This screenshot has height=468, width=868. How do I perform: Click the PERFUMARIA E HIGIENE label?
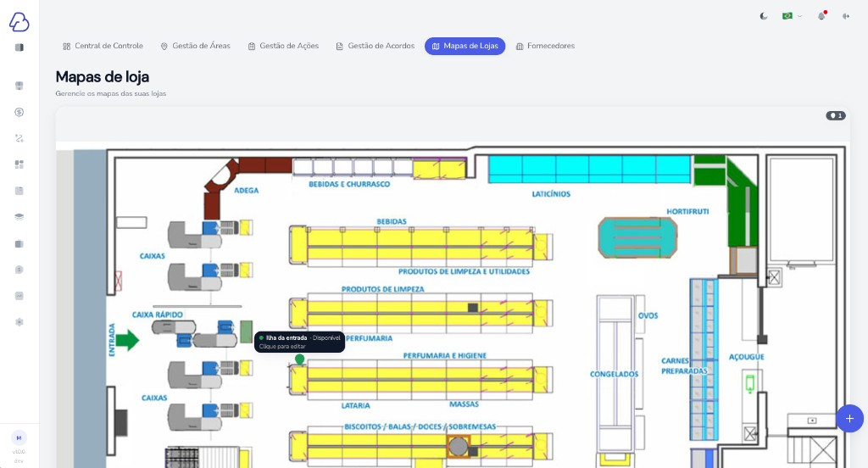point(444,355)
